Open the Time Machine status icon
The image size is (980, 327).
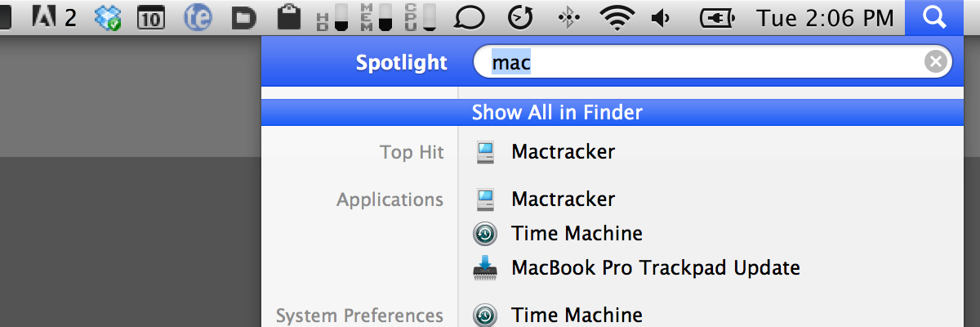point(519,17)
